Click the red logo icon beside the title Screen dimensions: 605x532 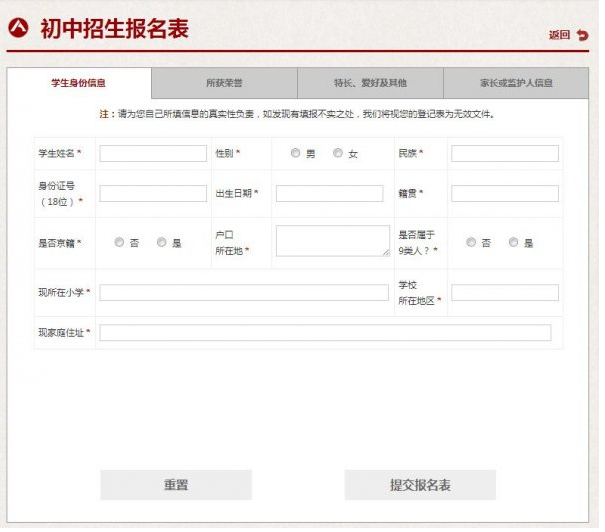tap(18, 28)
